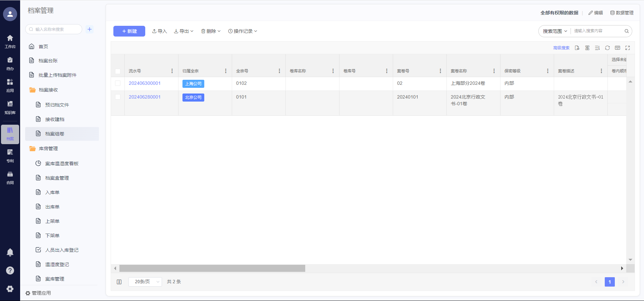Click the 新建 button

point(129,31)
